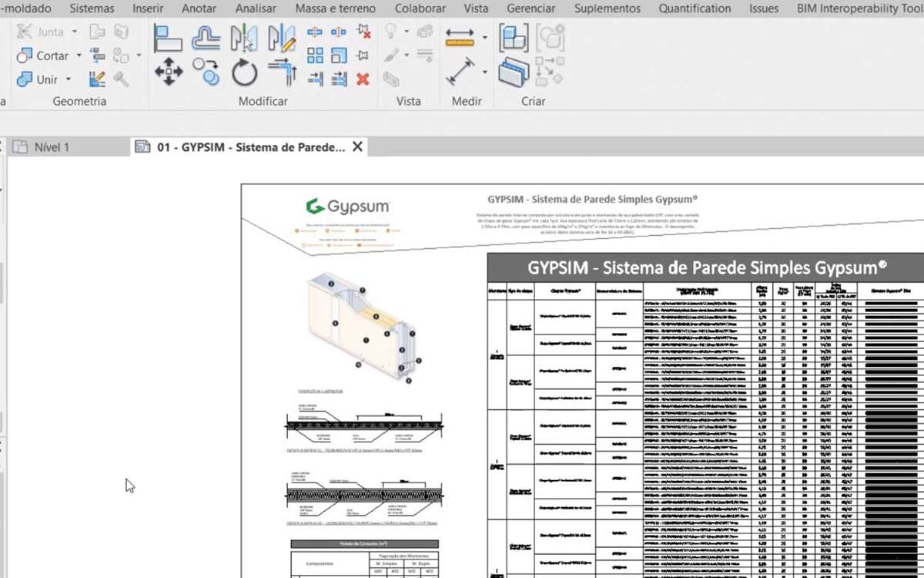Expand the Cortar dropdown arrow
The width and height of the screenshot is (924, 578).
click(x=79, y=55)
